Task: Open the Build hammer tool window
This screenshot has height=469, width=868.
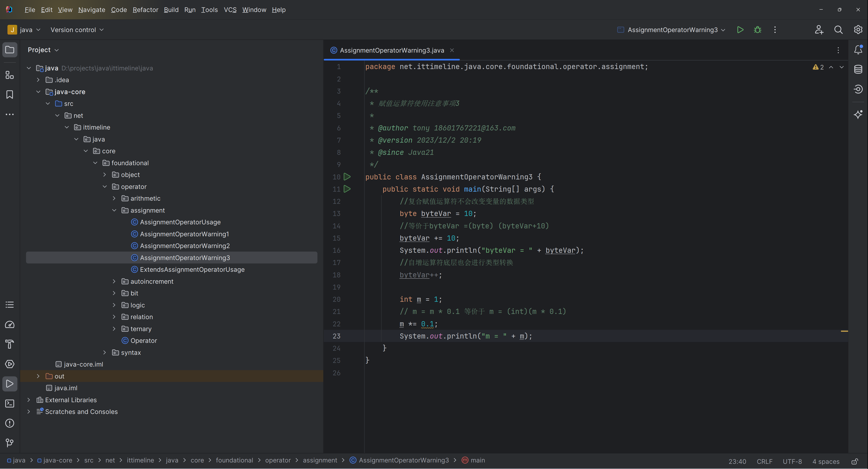Action: click(10, 344)
